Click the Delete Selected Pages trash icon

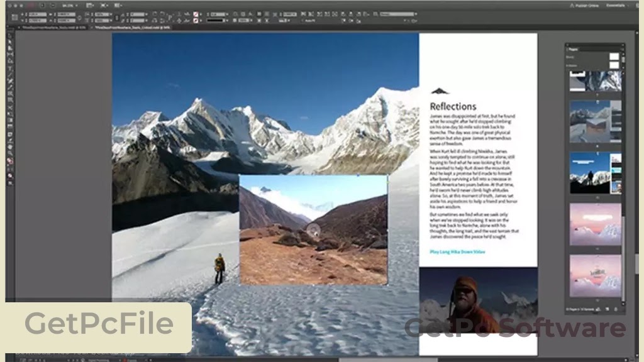click(616, 309)
